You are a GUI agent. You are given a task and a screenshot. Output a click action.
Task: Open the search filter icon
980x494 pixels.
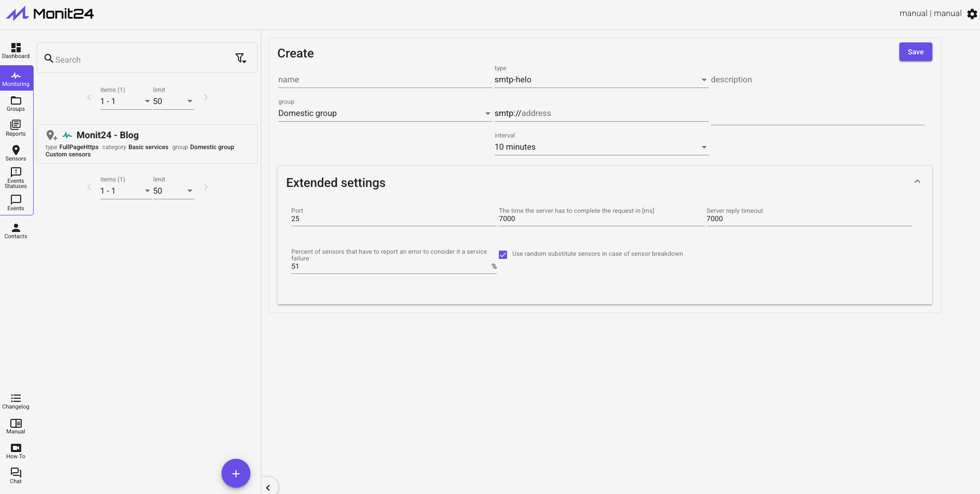click(x=241, y=59)
